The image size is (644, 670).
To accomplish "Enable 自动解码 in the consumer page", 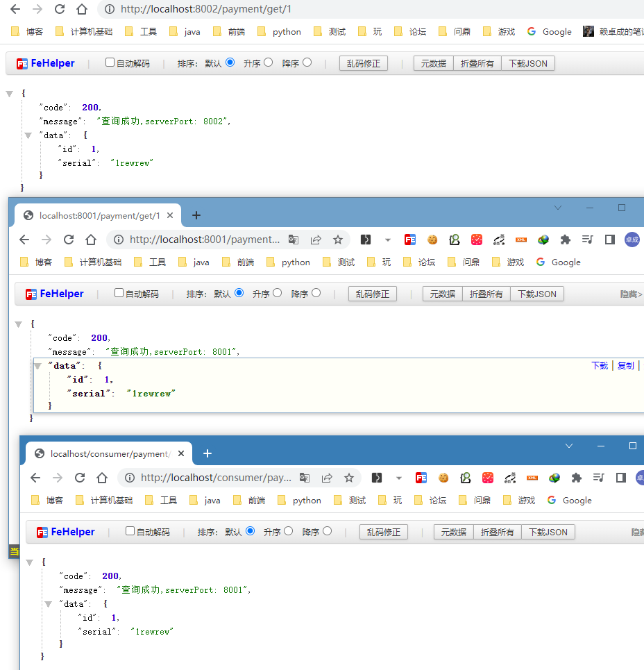I will pos(130,530).
